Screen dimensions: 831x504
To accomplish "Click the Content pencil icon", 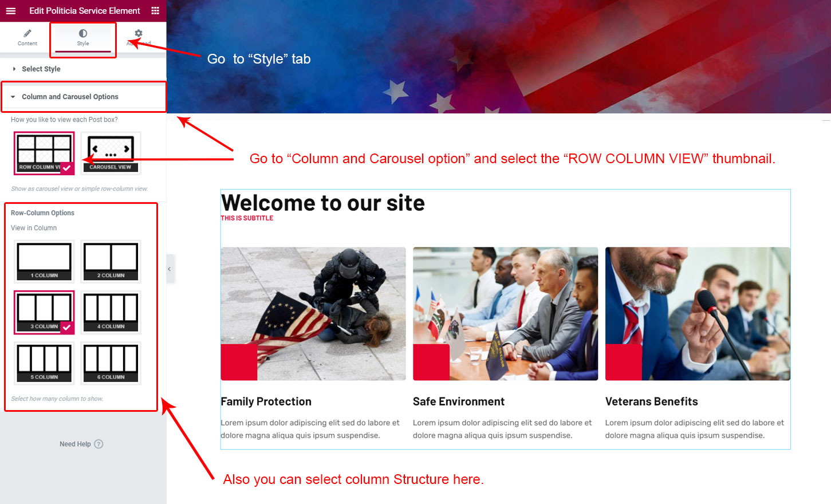I will click(27, 33).
